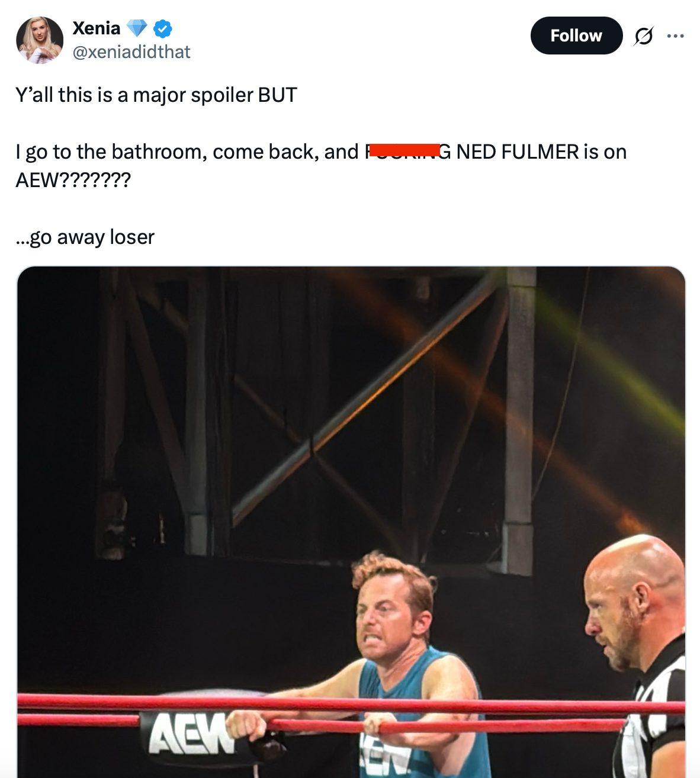This screenshot has height=778, width=700.
Task: Open the attached wrestling ring photo
Action: 351,522
